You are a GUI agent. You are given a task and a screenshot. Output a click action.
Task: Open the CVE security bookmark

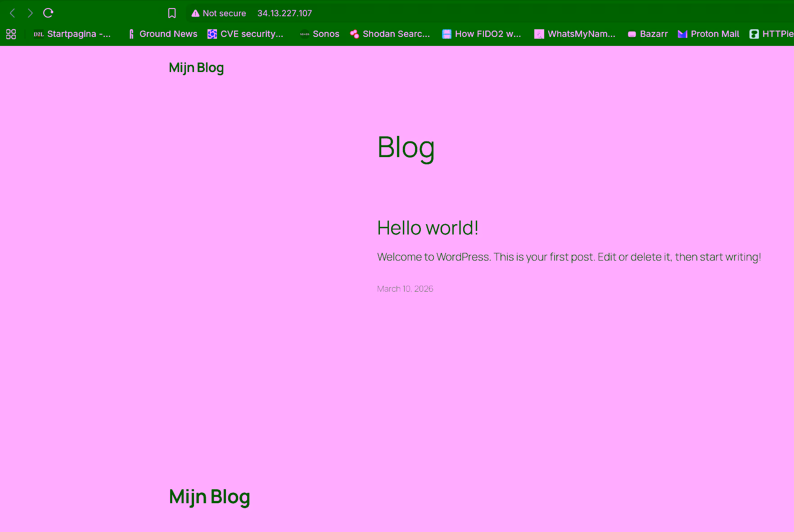pyautogui.click(x=245, y=34)
